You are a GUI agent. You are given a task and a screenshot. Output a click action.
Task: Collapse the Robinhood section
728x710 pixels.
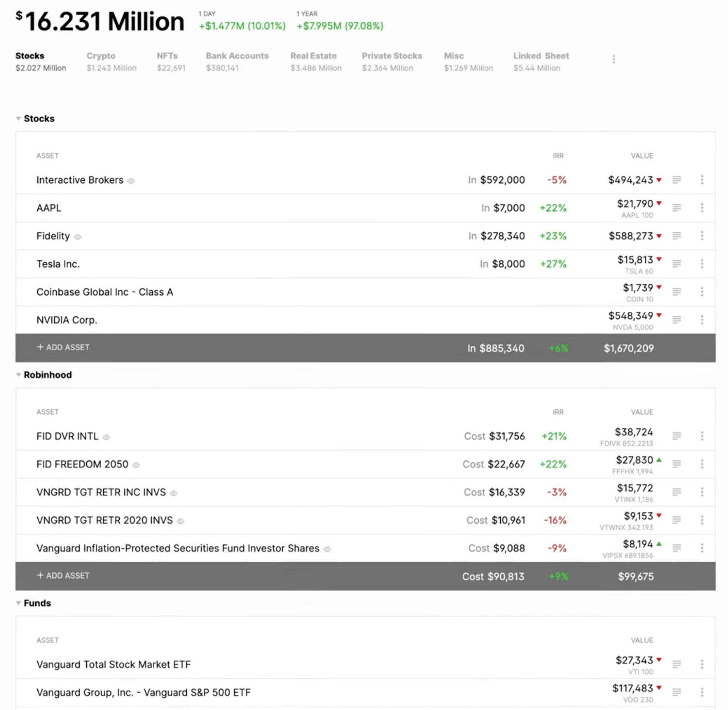tap(18, 375)
